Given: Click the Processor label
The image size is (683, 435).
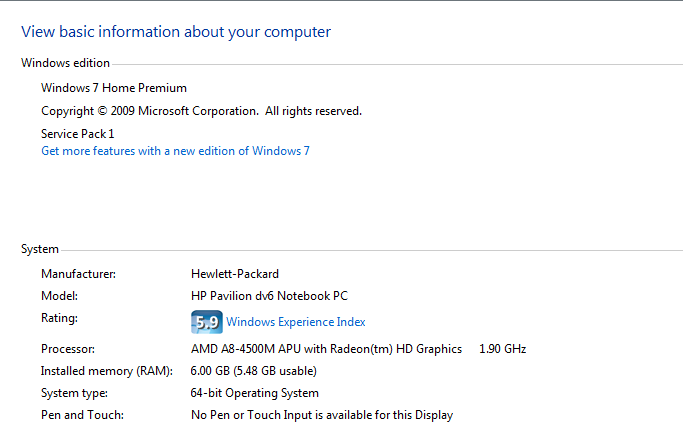Looking at the screenshot, I should (x=68, y=349).
